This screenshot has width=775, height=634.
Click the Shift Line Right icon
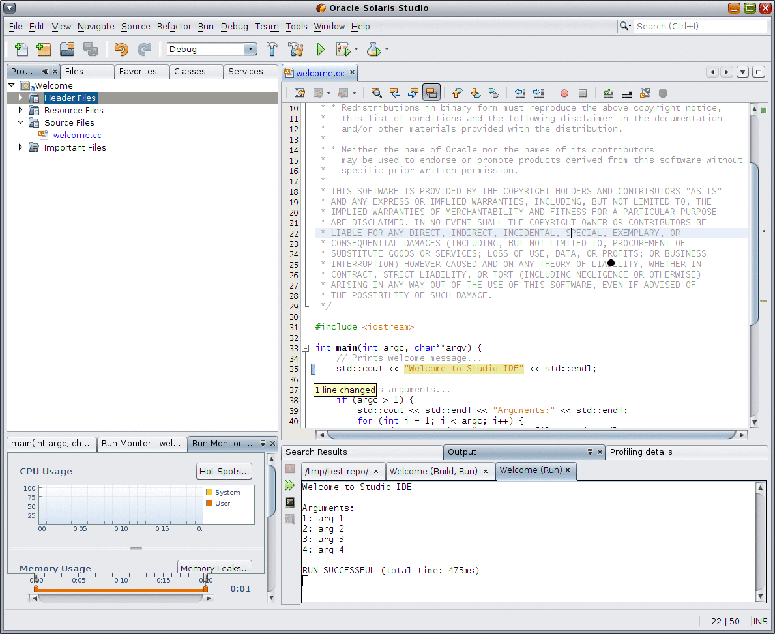point(538,93)
